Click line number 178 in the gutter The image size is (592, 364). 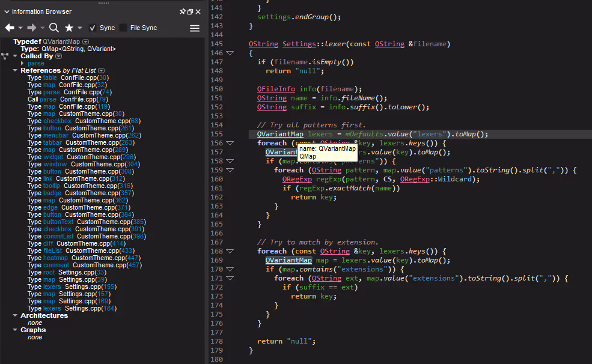217,341
